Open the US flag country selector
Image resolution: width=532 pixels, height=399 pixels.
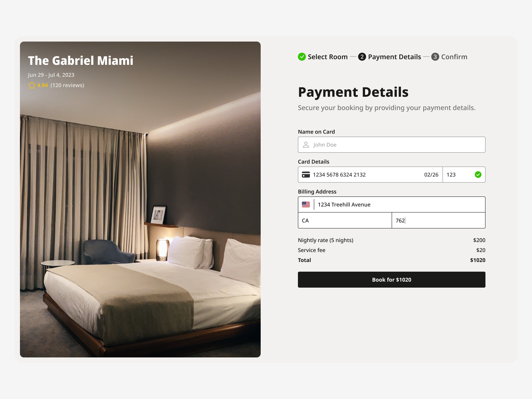point(306,204)
